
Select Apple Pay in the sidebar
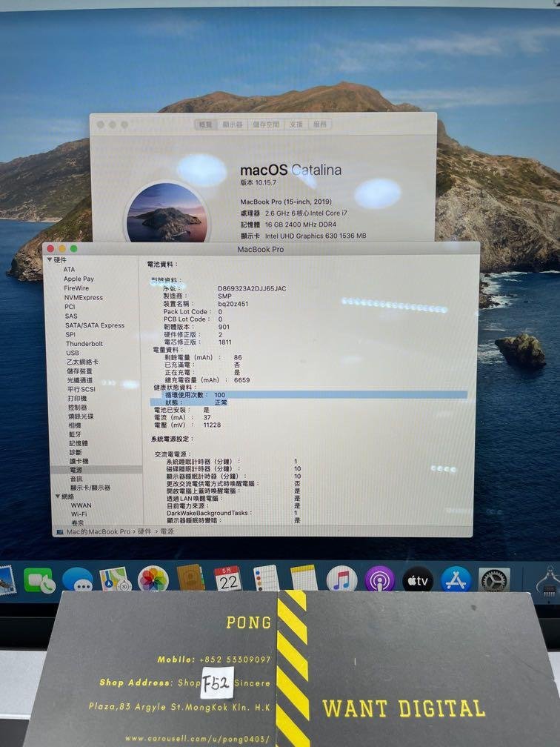click(79, 279)
